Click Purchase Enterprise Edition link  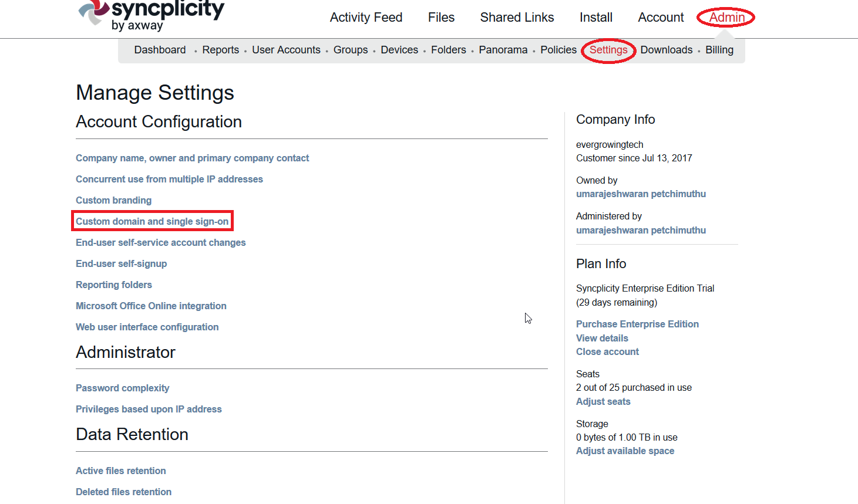[637, 324]
